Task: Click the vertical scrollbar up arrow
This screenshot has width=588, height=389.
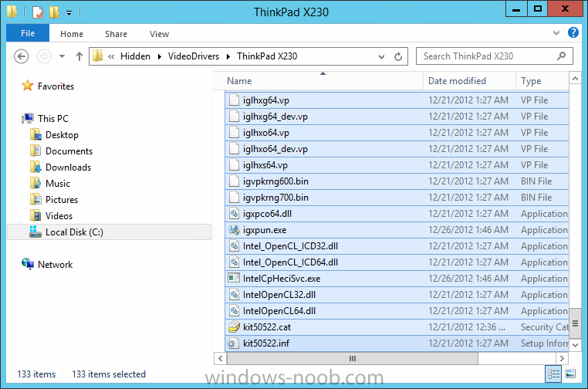Action: point(575,79)
